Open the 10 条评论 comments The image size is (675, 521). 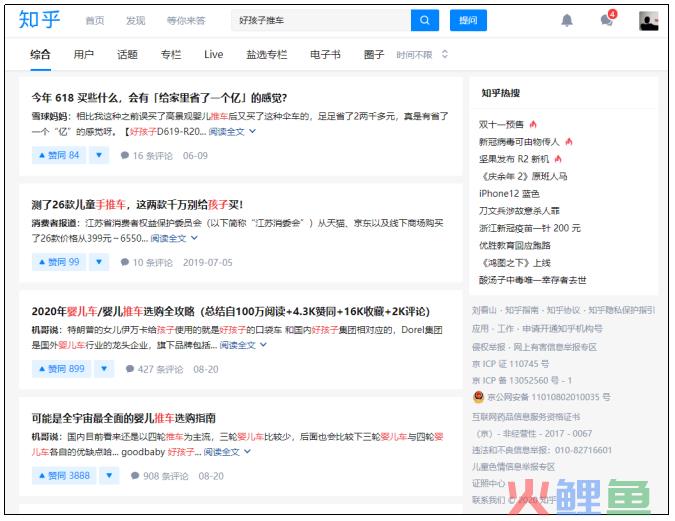pyautogui.click(x=147, y=262)
